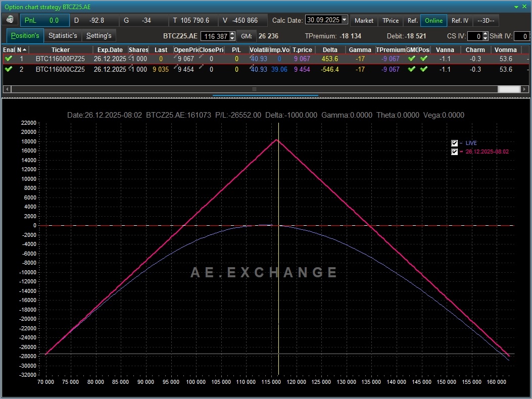Open the --3D-- view button
Image resolution: width=532 pixels, height=399 pixels.
(486, 20)
